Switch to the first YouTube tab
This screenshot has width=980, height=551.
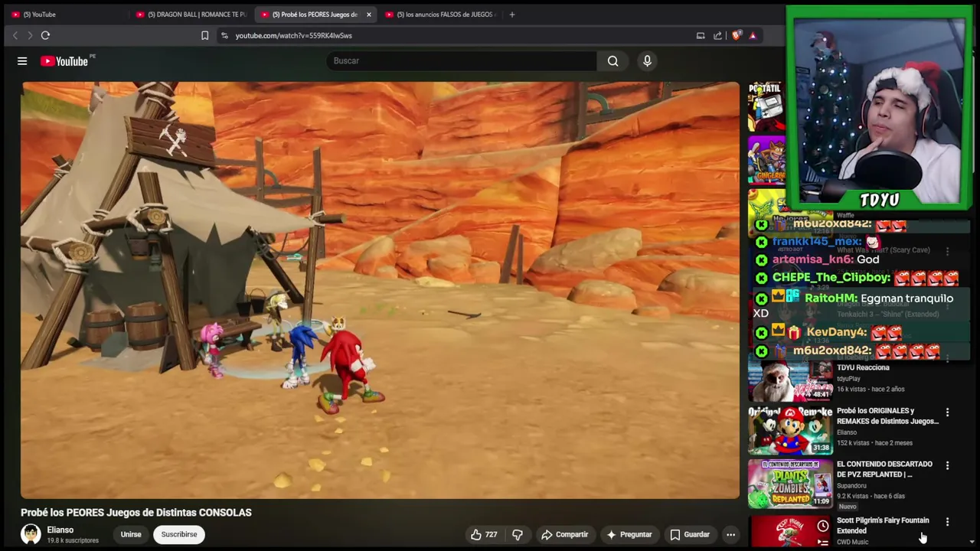(67, 15)
